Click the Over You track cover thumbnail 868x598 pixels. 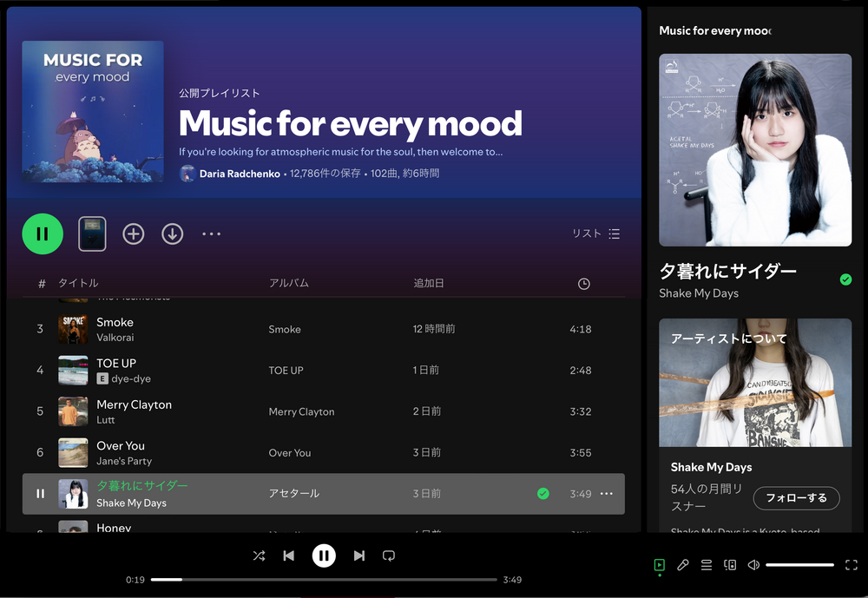pyautogui.click(x=73, y=452)
